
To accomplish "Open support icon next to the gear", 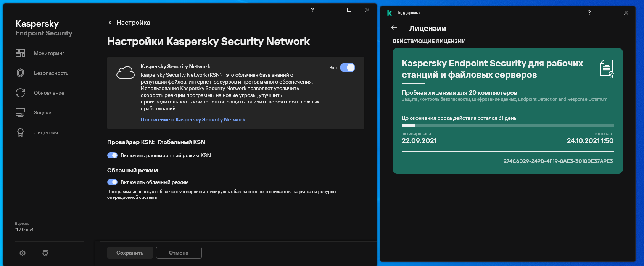I will click(x=45, y=253).
